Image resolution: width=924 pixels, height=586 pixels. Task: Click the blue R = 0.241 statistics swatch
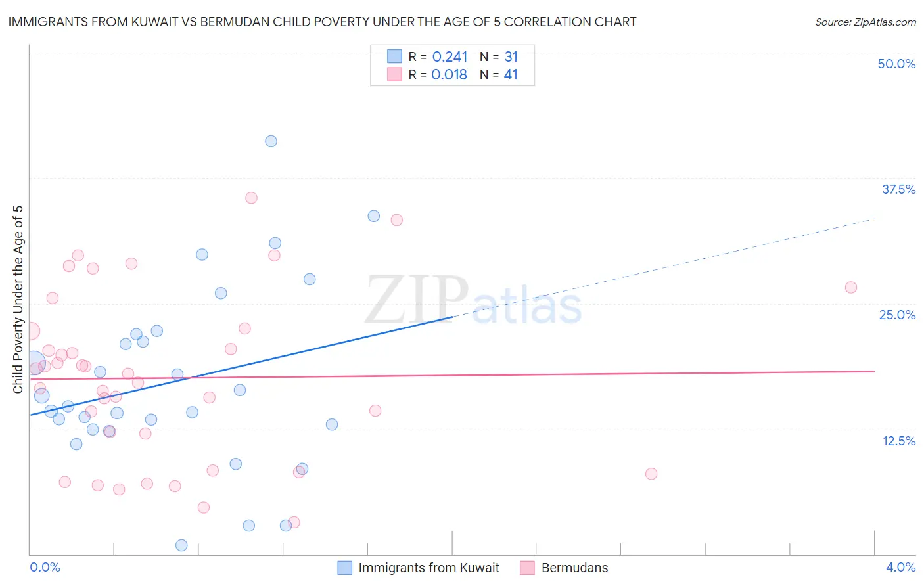point(394,56)
